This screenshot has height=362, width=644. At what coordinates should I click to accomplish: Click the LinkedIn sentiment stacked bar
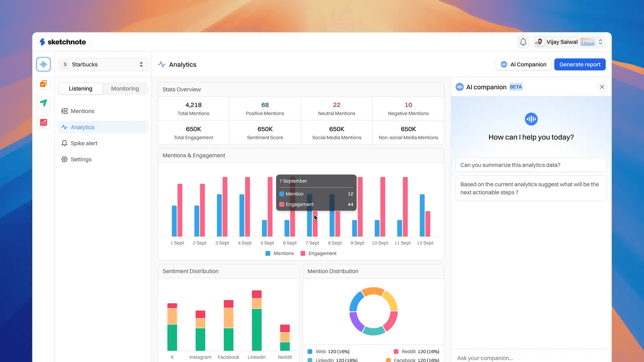257,321
